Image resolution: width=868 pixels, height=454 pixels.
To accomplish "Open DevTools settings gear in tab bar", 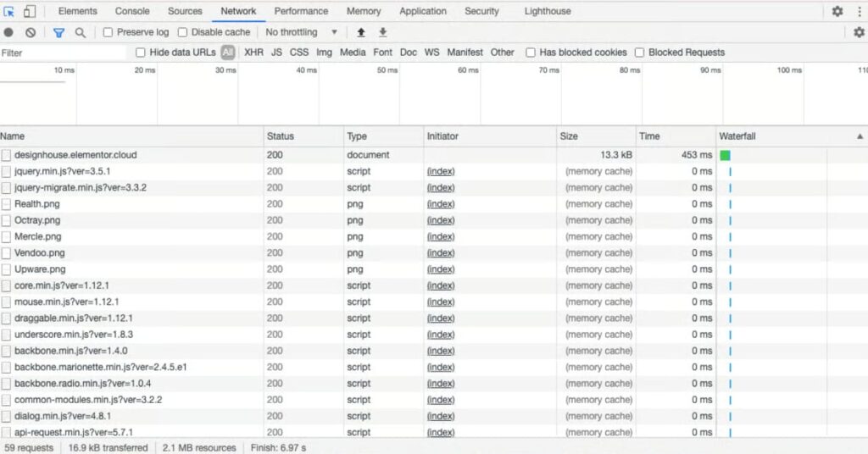I will (837, 12).
